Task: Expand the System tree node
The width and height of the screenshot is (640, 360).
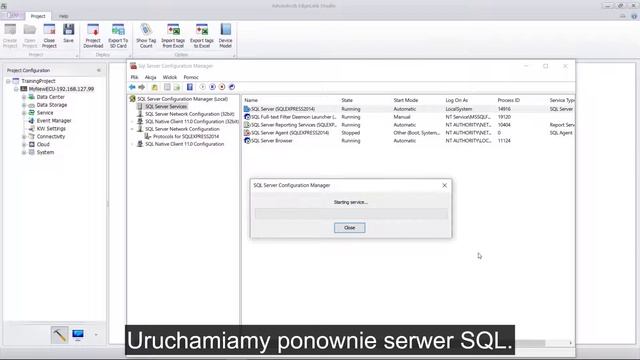Action: pos(24,152)
